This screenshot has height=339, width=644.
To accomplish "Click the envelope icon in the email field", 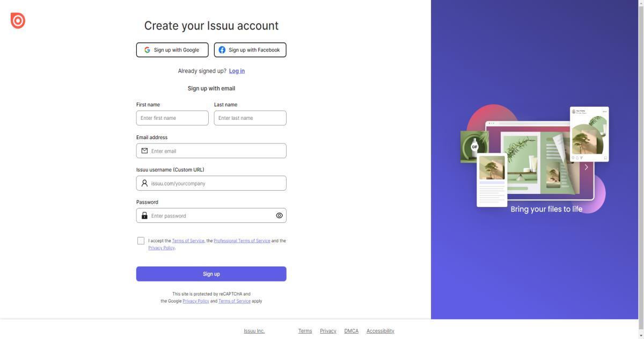I will pyautogui.click(x=144, y=151).
